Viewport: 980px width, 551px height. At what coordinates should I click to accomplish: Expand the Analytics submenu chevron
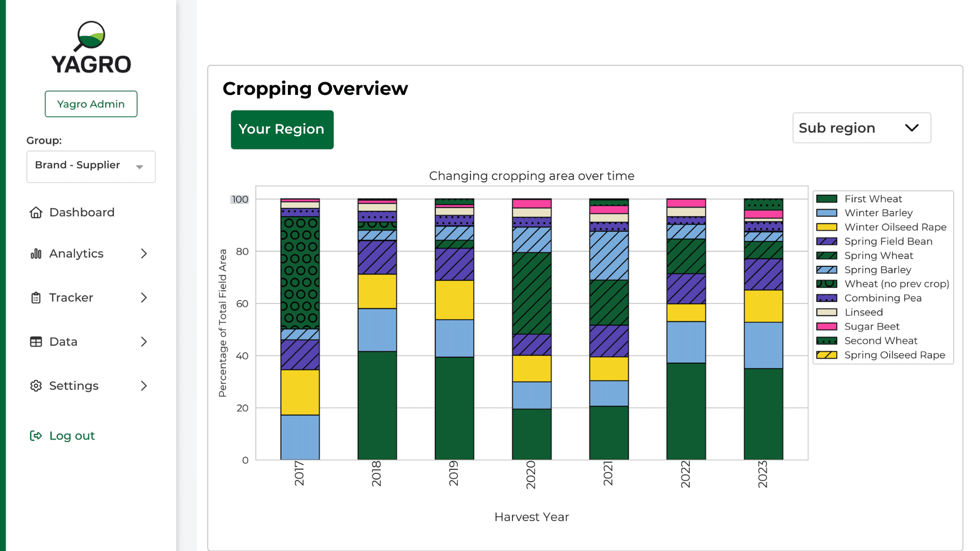point(144,254)
